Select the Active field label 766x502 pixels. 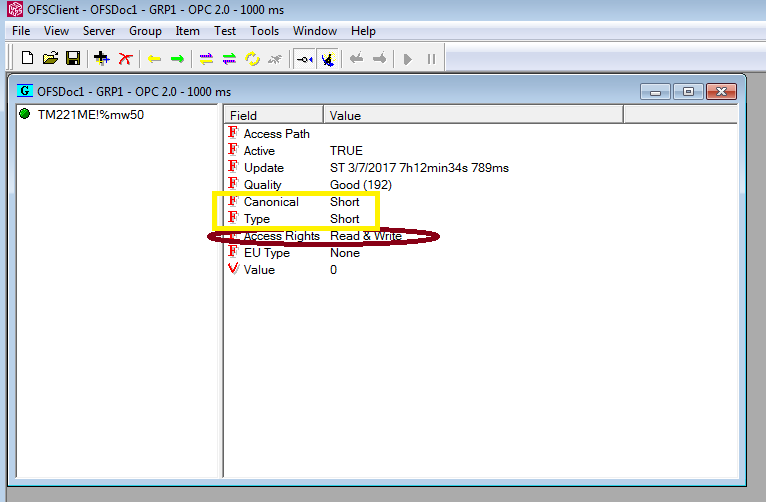coord(259,151)
